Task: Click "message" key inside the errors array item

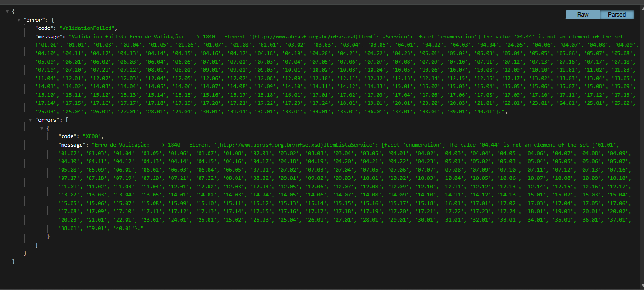Action: [x=73, y=145]
